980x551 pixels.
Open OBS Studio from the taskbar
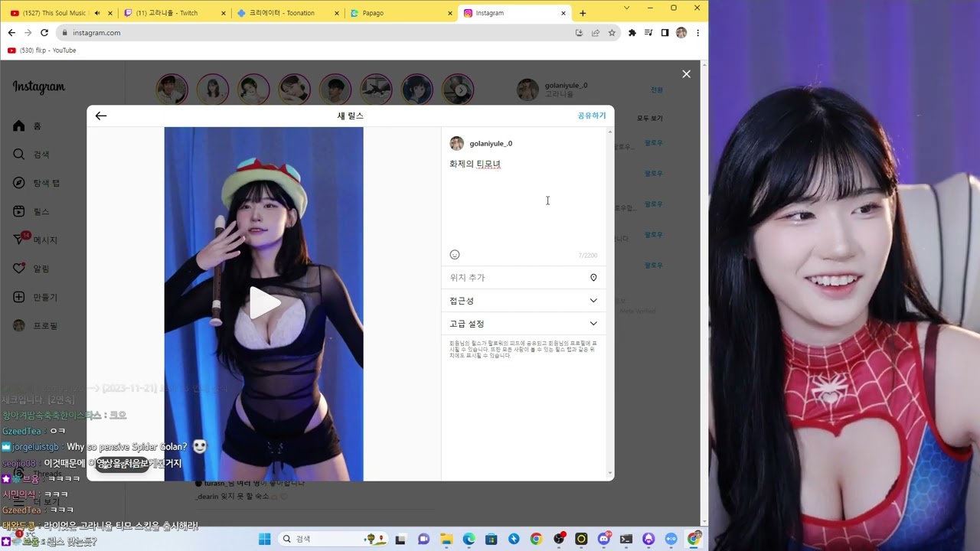[559, 539]
